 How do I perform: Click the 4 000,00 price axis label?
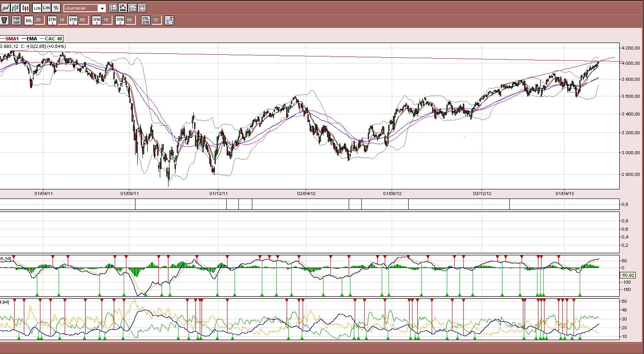click(x=631, y=63)
